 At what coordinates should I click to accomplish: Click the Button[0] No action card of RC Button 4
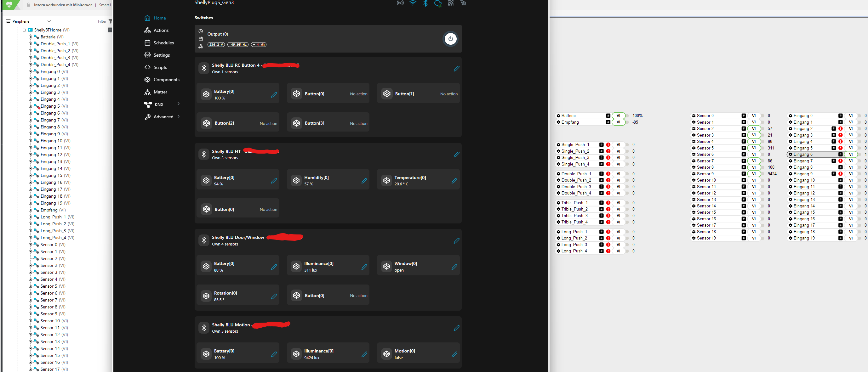click(328, 93)
